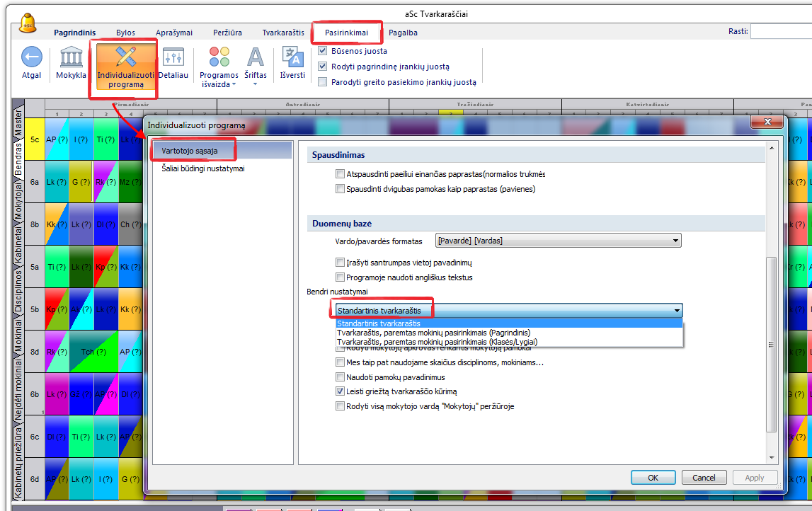The image size is (812, 511).
Task: Expand the Vardo/pavardės formatas dropdown
Action: coord(676,241)
